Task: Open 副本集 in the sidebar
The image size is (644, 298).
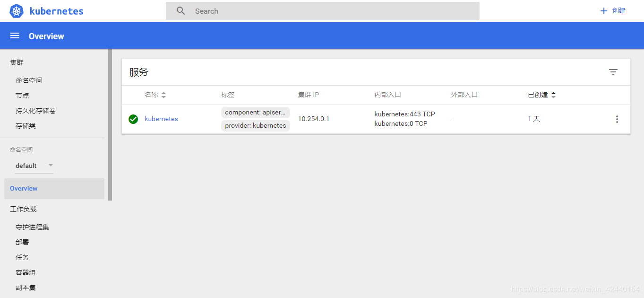Action: [x=26, y=288]
